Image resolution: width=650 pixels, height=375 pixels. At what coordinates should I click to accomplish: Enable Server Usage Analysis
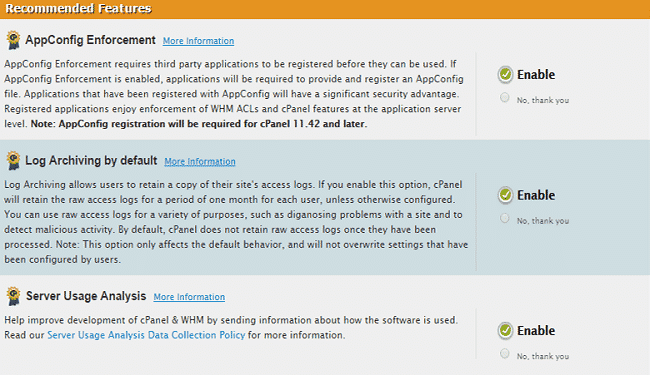(505, 331)
